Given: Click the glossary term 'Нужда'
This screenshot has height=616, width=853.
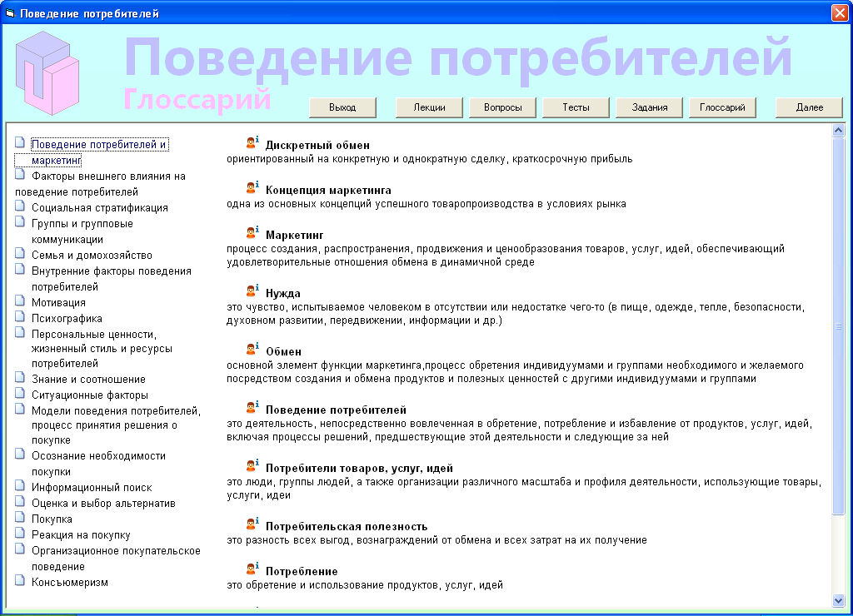Looking at the screenshot, I should [x=283, y=293].
